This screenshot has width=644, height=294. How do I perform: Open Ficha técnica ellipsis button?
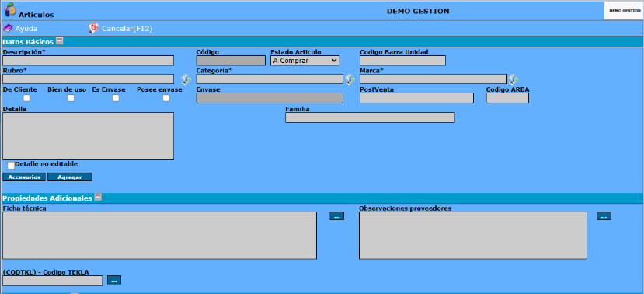337,216
